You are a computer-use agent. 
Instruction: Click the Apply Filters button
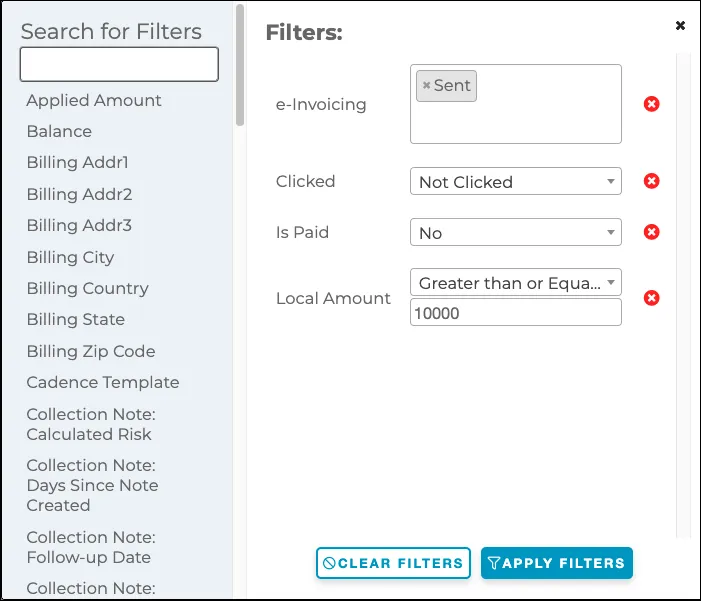pos(556,563)
